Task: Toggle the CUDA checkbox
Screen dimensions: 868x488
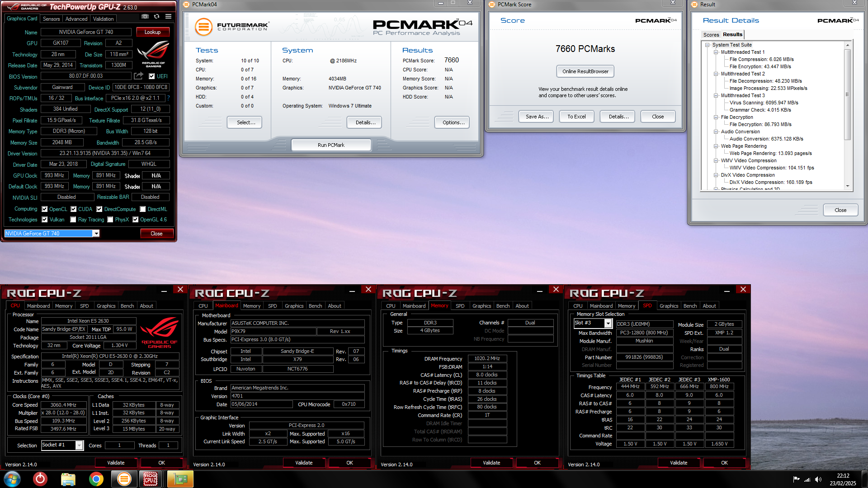Action: click(74, 209)
